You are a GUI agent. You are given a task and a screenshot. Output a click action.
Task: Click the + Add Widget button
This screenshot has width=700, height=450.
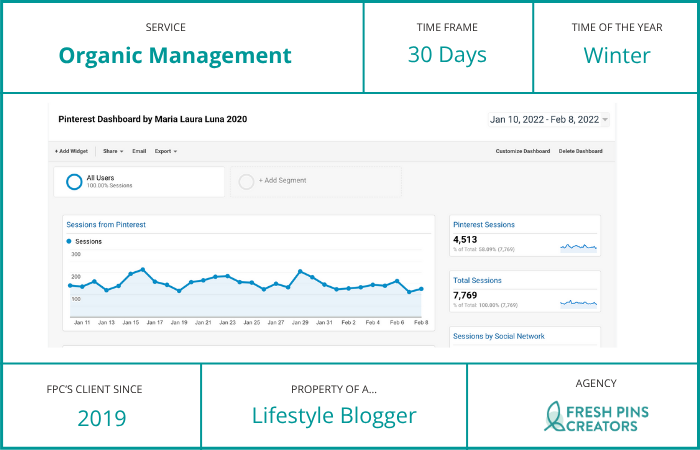[x=71, y=151]
